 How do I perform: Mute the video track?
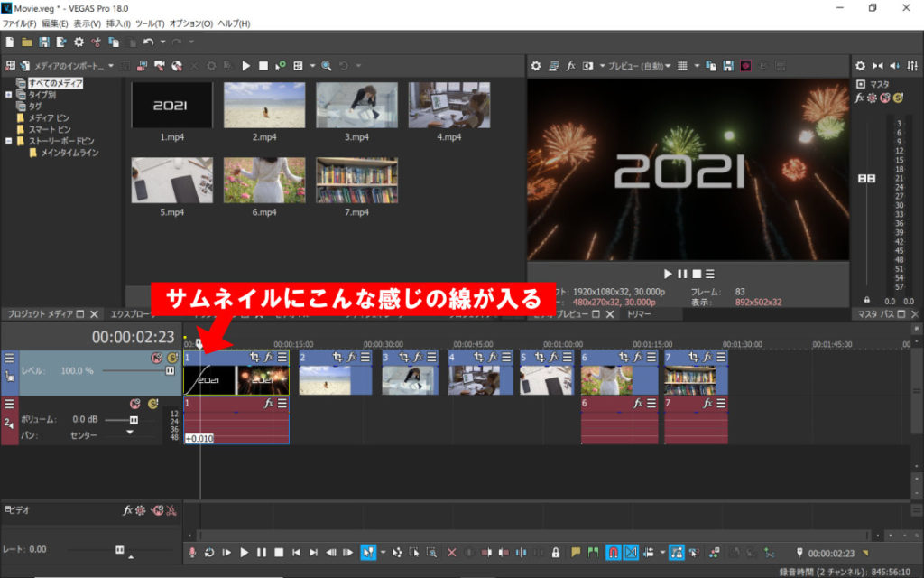pos(156,358)
